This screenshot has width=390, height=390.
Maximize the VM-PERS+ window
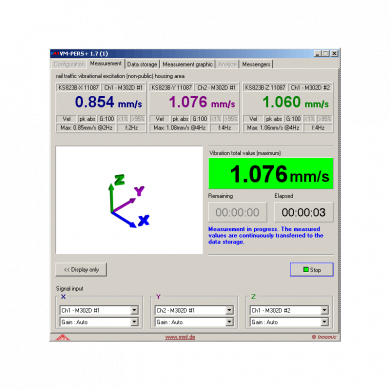coord(326,53)
